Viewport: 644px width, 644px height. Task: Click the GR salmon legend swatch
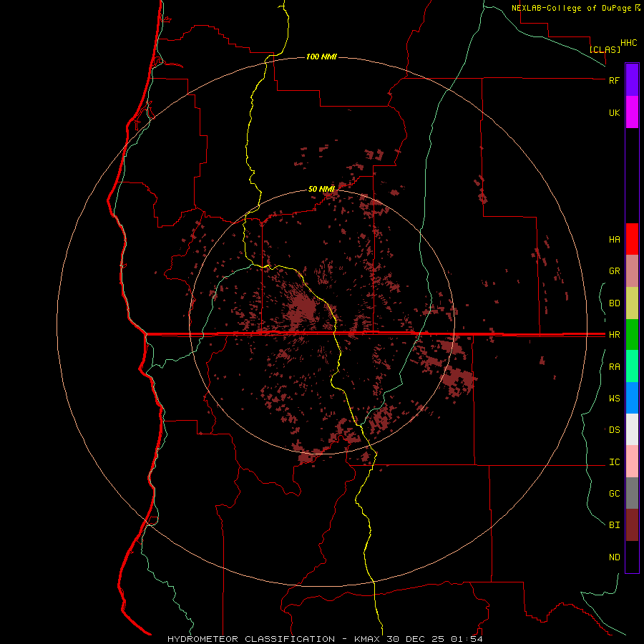click(x=632, y=271)
